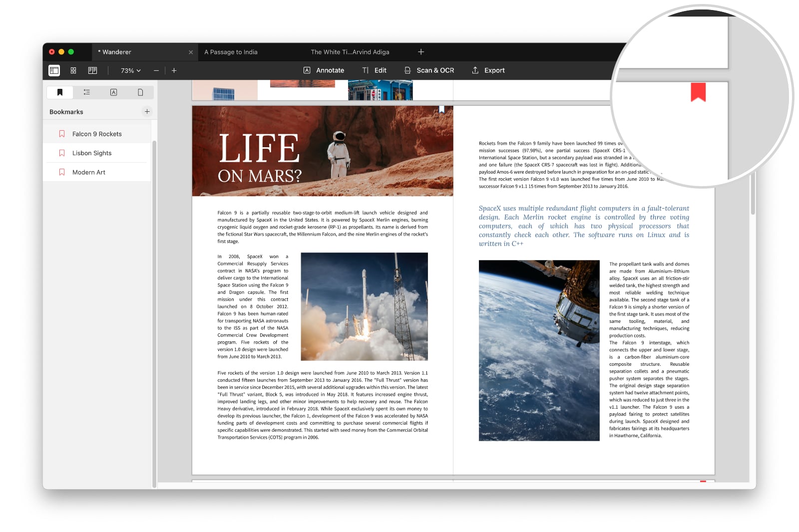
Task: Open Scan & OCR
Action: tap(429, 70)
